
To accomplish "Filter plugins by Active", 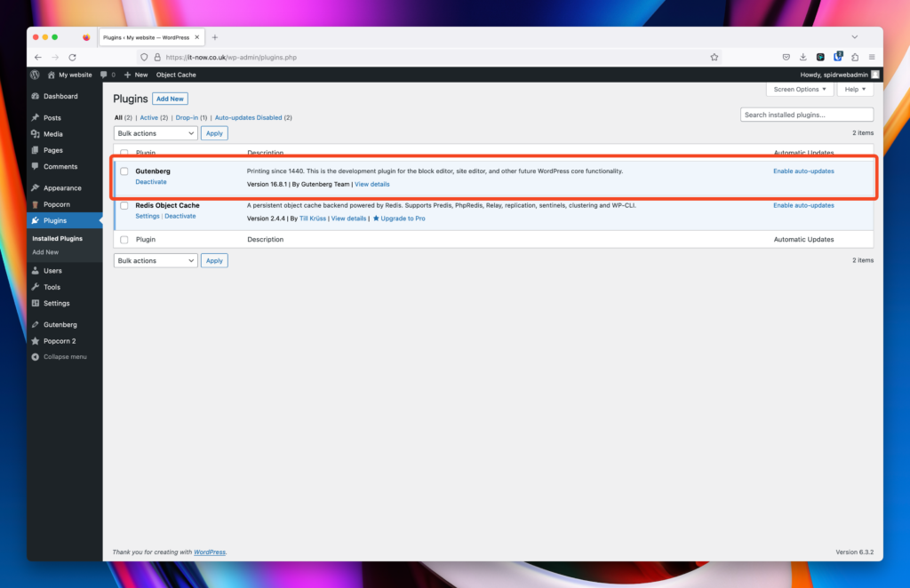I will [148, 118].
